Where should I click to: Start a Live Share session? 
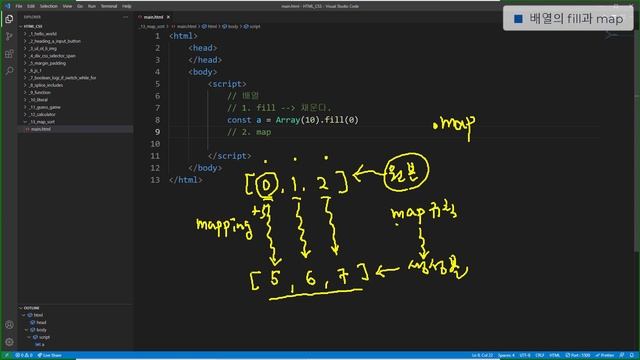(49, 355)
